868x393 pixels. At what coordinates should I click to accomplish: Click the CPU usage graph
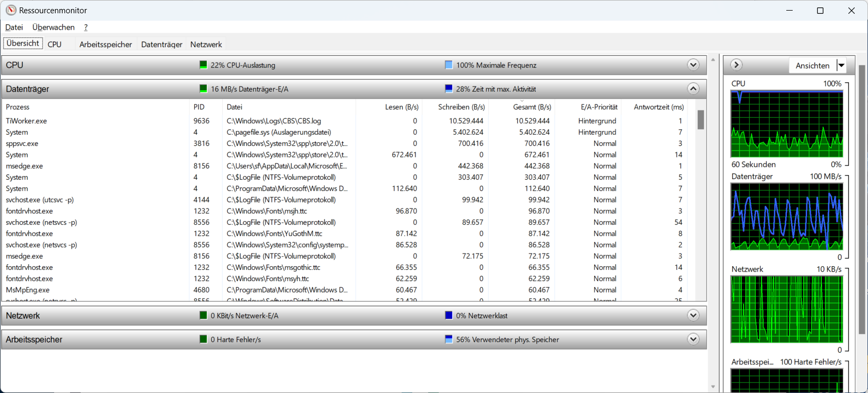pos(787,124)
